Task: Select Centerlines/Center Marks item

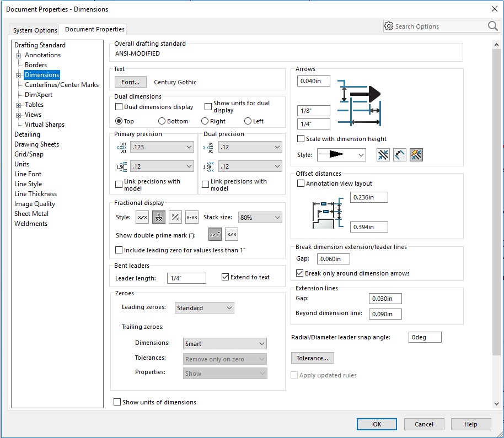Action: 62,85
